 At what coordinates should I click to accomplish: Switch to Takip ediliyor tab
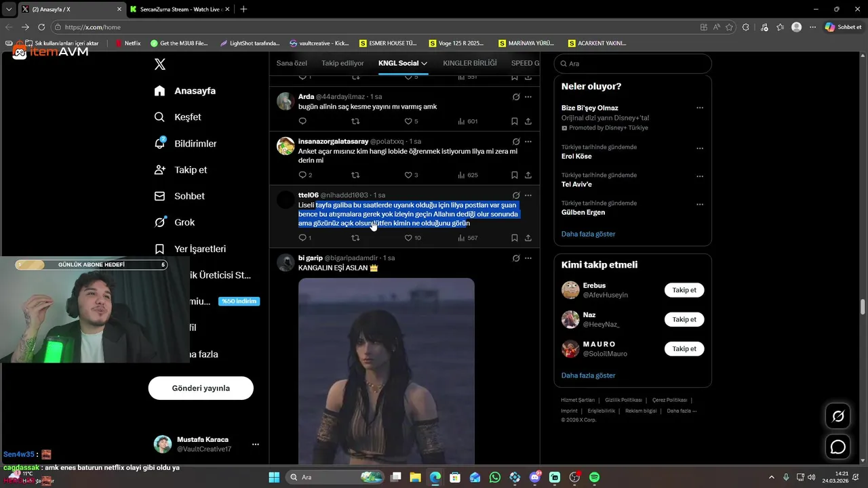[342, 63]
